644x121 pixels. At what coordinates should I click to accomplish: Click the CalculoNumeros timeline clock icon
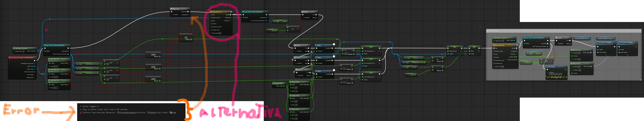click(211, 12)
